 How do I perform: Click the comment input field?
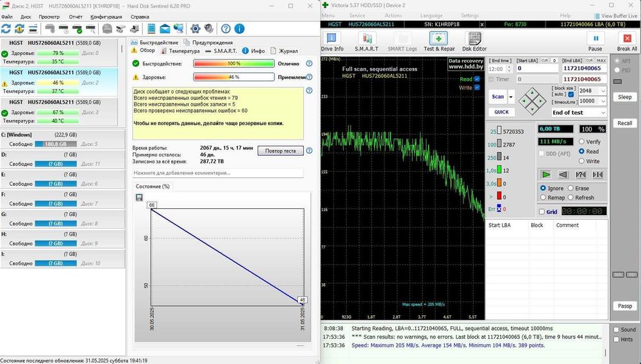point(218,173)
